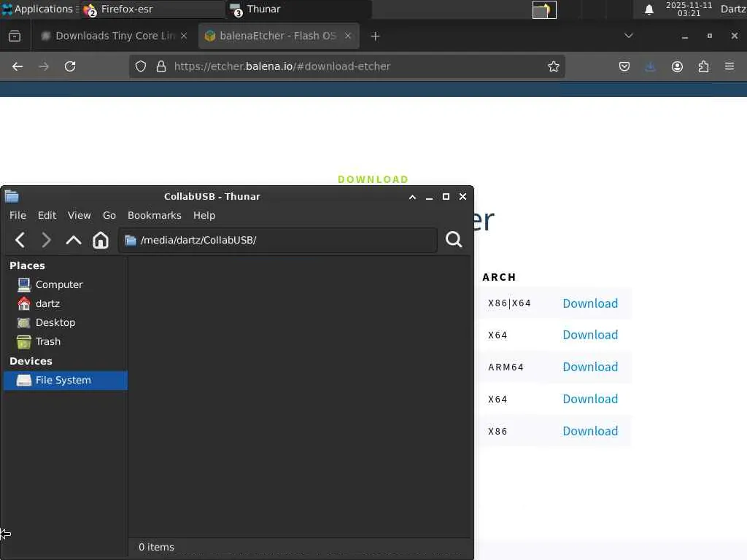The height and width of the screenshot is (560, 747).
Task: Roll up Thunar window with arrow button
Action: coord(412,197)
